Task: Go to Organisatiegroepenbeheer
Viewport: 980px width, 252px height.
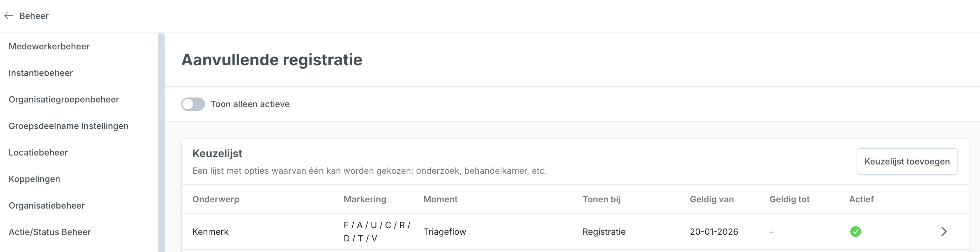Action: point(64,99)
